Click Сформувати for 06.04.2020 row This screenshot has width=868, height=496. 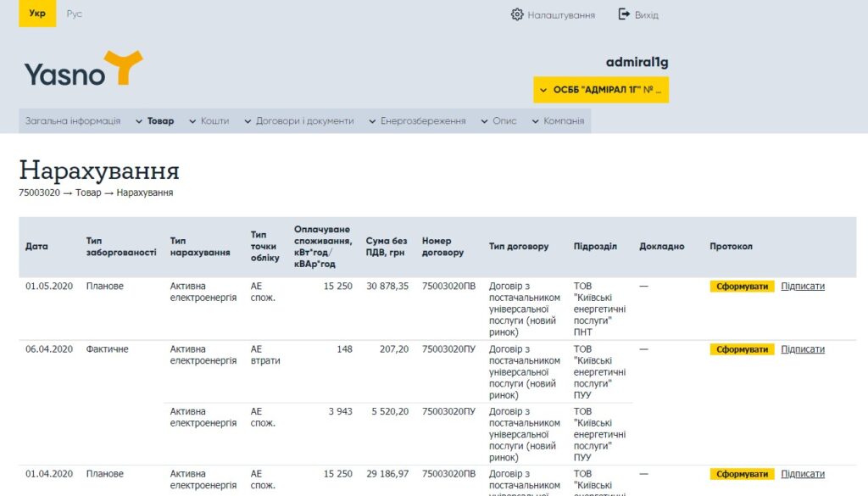[x=742, y=349]
